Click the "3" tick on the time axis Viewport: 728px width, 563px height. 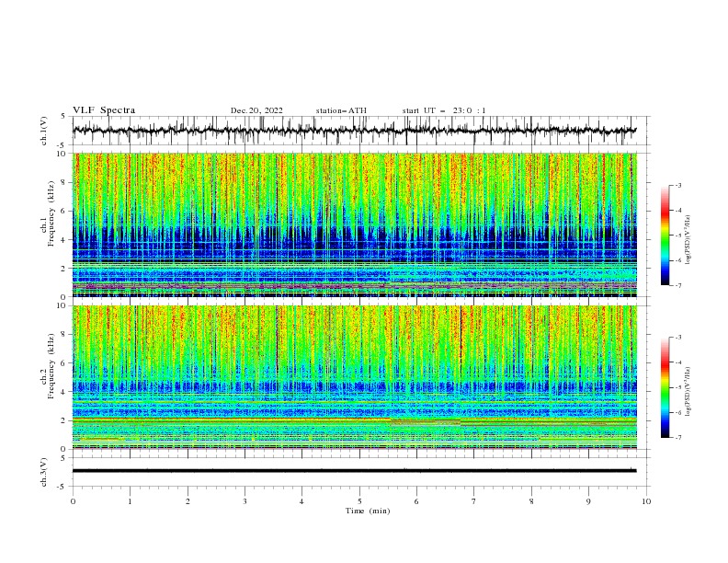[x=245, y=501]
